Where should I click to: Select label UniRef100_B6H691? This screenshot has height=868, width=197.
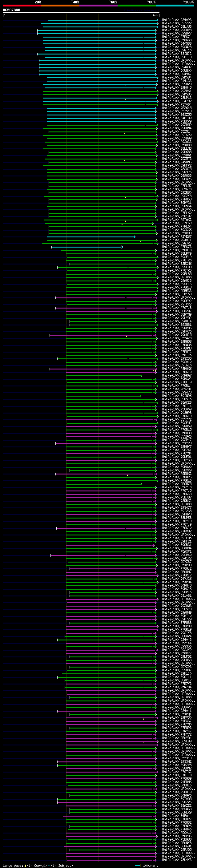pyautogui.click(x=177, y=846)
